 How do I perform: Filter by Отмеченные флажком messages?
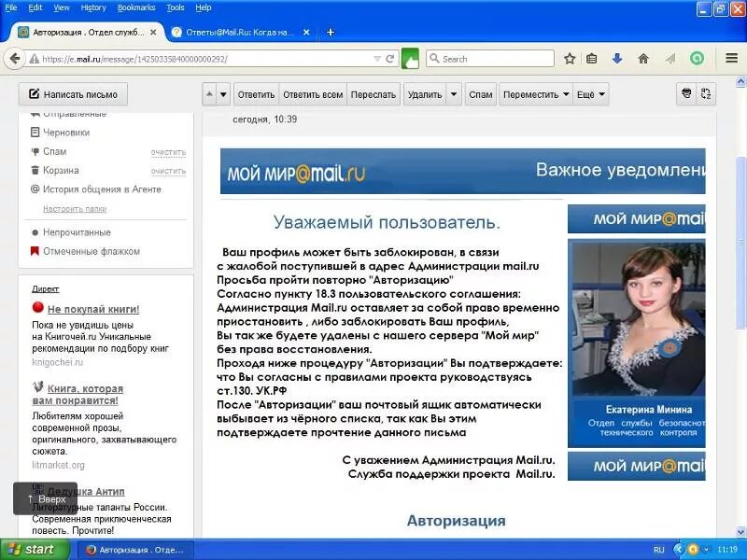coord(91,251)
